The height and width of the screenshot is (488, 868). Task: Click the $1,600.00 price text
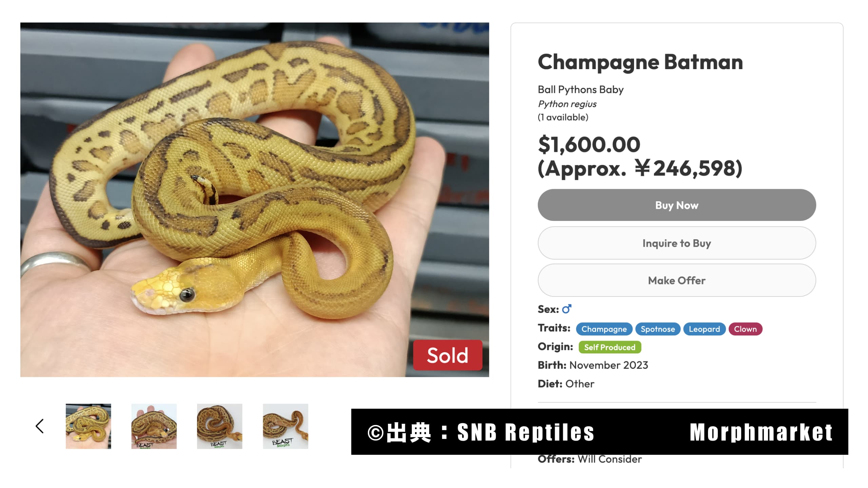click(x=589, y=144)
